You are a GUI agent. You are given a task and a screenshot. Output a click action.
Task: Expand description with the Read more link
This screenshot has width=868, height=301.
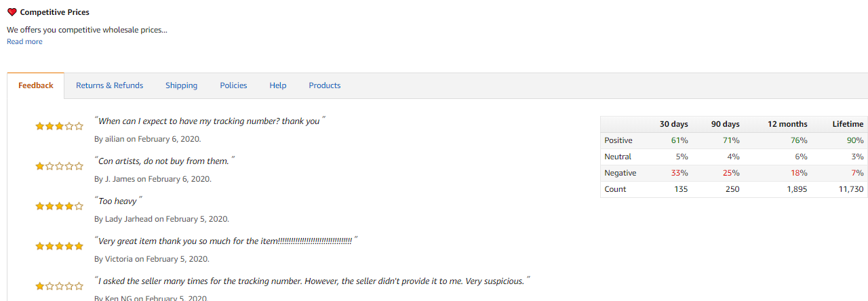click(x=24, y=42)
